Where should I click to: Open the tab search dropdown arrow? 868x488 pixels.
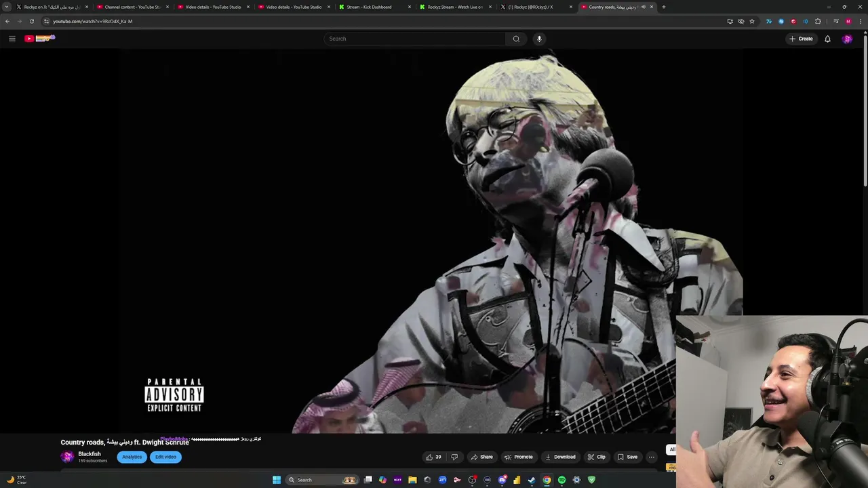tap(7, 7)
